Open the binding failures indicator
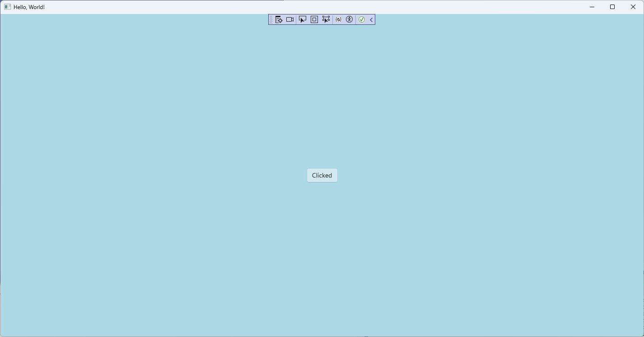This screenshot has height=337, width=644. tap(338, 19)
